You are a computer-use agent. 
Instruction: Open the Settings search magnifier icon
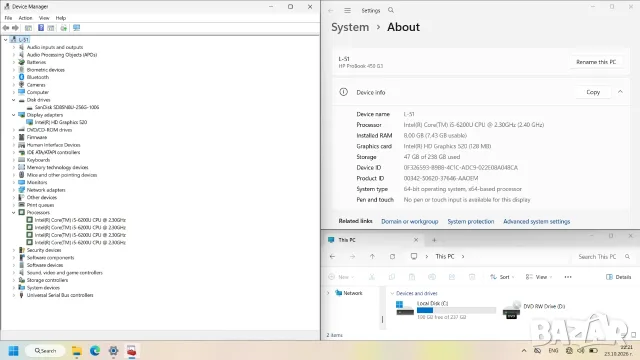click(x=391, y=10)
